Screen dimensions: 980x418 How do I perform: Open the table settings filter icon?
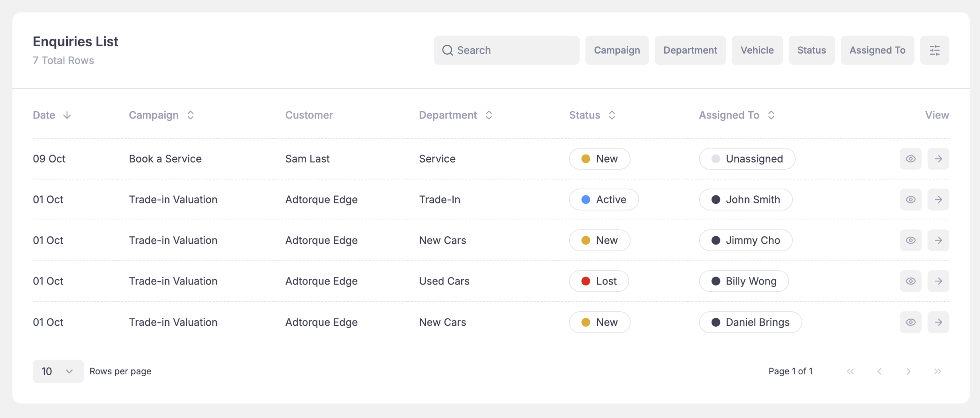(x=935, y=50)
